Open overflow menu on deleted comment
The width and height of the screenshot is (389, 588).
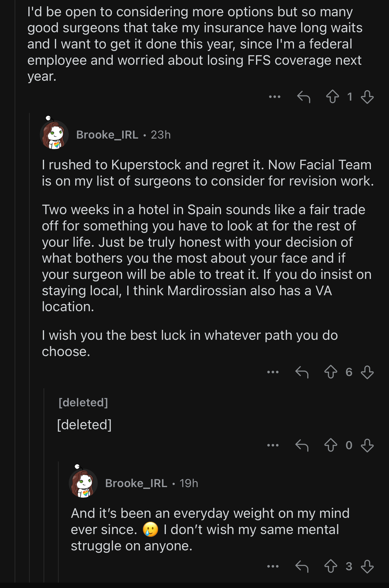[x=273, y=445]
